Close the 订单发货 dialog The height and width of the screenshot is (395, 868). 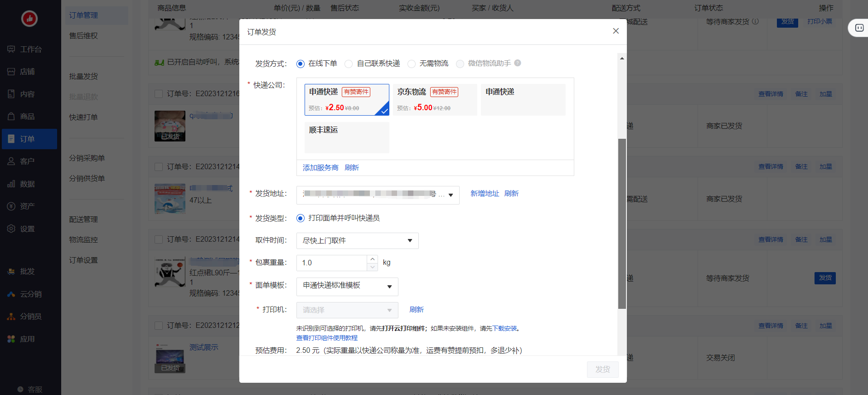pos(616,31)
